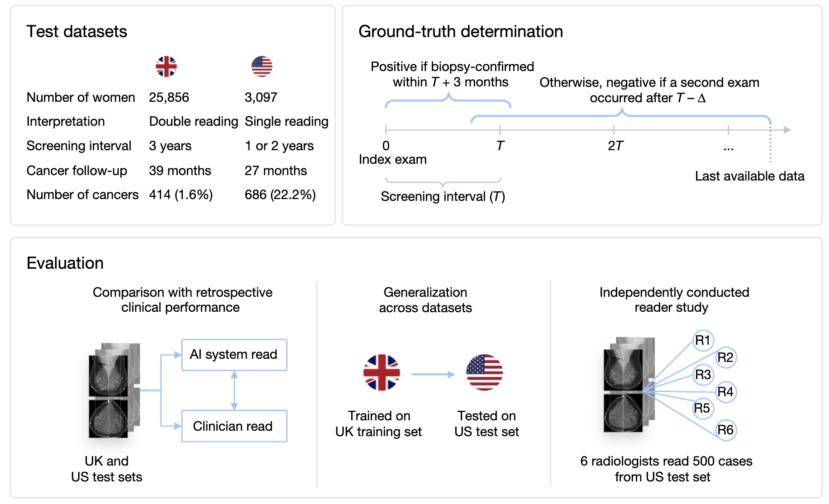Click the 2T tick mark on the timeline
Viewport: 829px width, 504px height.
(614, 130)
